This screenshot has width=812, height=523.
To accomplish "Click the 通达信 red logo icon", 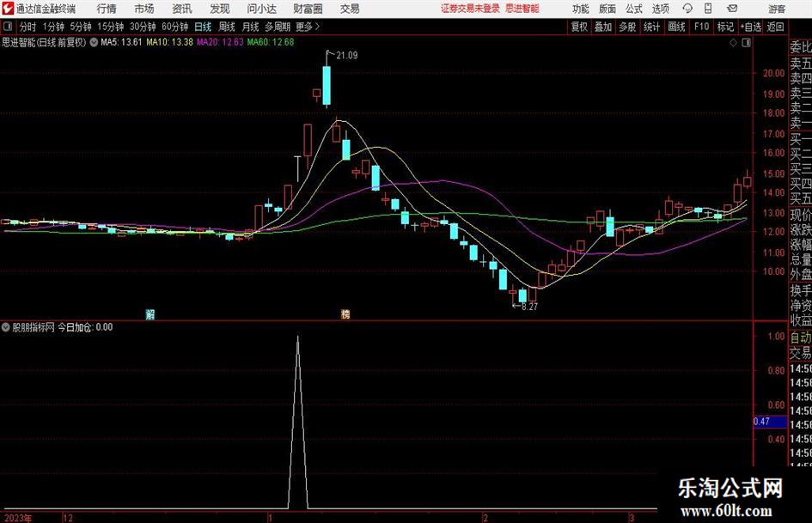I will coord(8,9).
